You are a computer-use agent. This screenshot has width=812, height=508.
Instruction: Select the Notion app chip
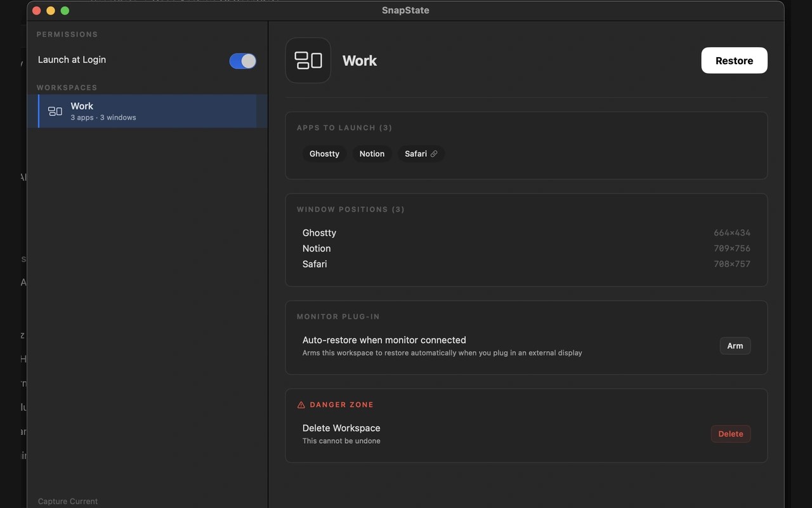pos(372,154)
